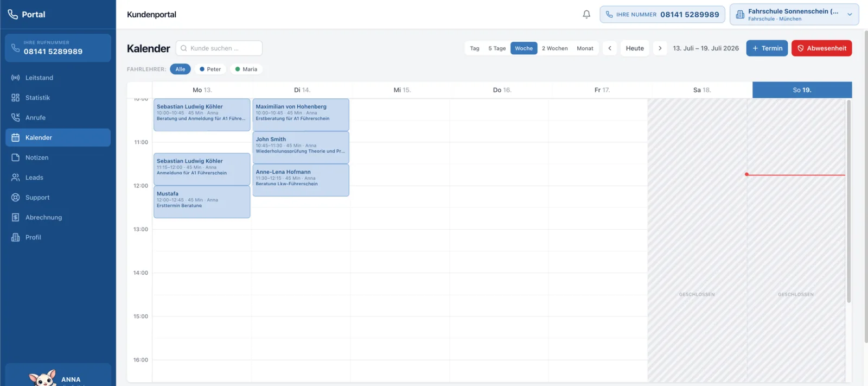Click the Notizen note icon
Viewport: 868px width, 386px height.
(16, 157)
